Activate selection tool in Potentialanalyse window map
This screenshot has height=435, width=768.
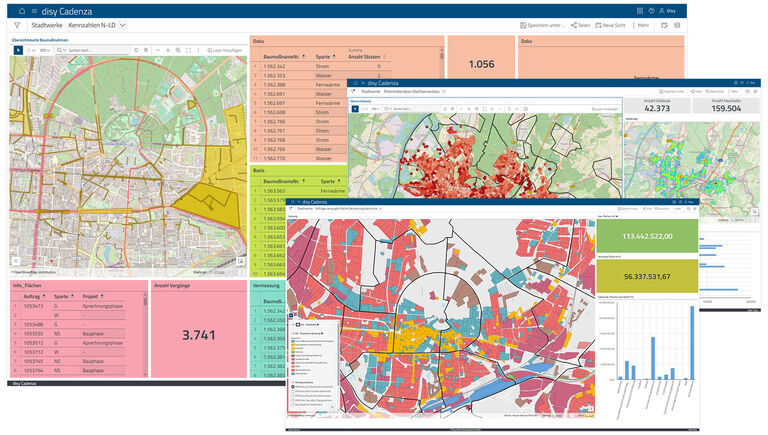click(x=355, y=109)
